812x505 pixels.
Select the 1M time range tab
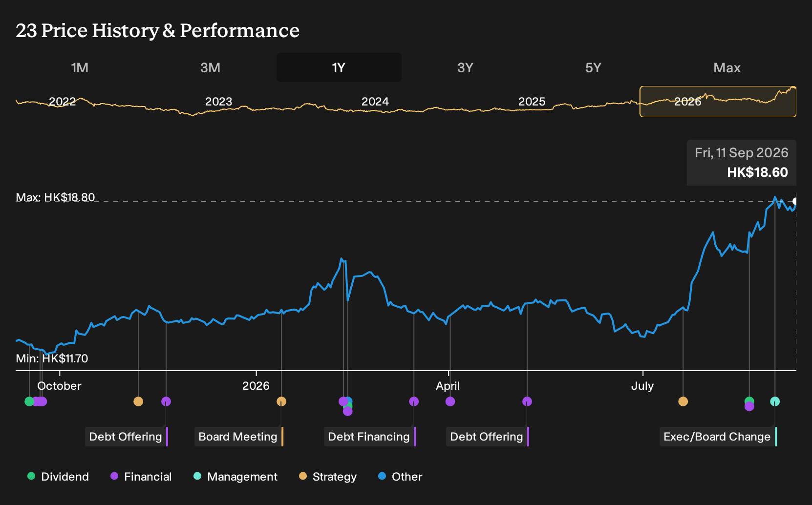80,67
